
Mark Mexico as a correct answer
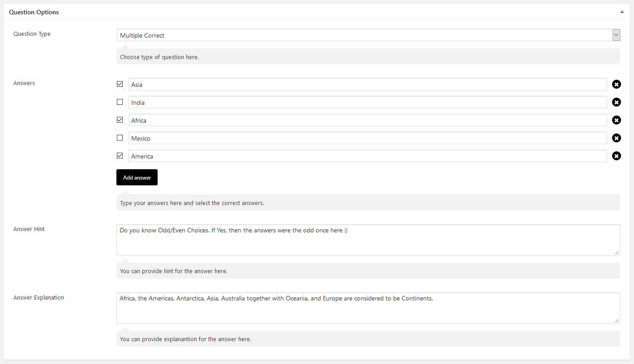pos(120,137)
